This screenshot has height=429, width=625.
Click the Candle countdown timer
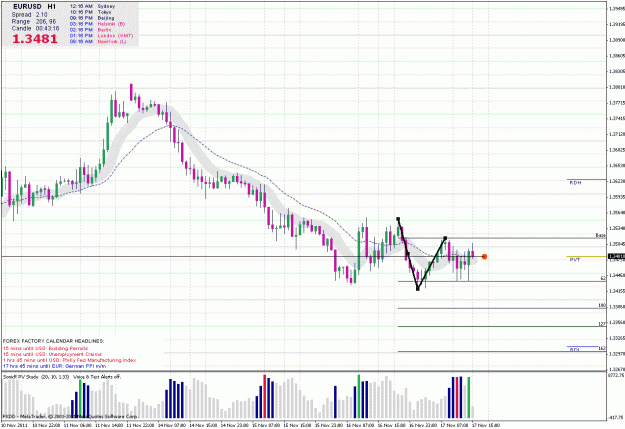point(35,29)
